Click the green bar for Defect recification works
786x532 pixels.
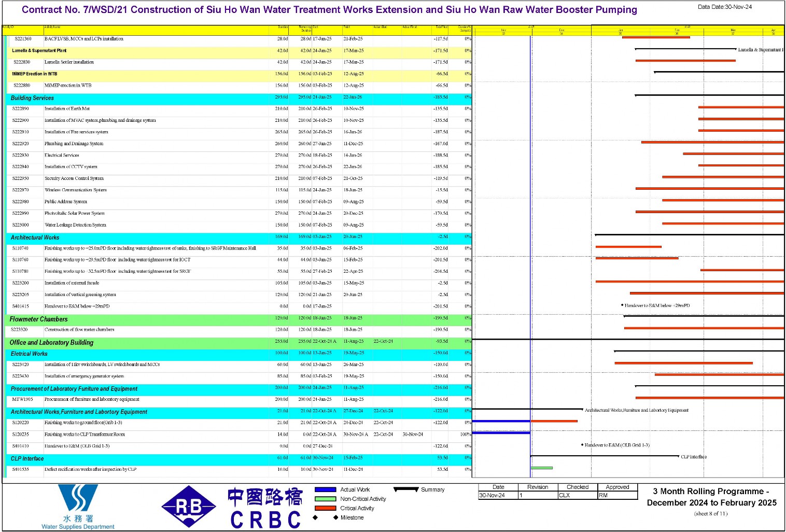click(542, 468)
